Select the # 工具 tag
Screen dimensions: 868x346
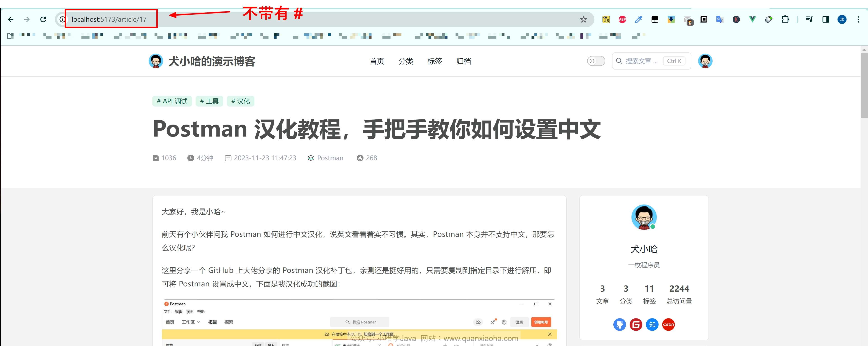coord(209,101)
